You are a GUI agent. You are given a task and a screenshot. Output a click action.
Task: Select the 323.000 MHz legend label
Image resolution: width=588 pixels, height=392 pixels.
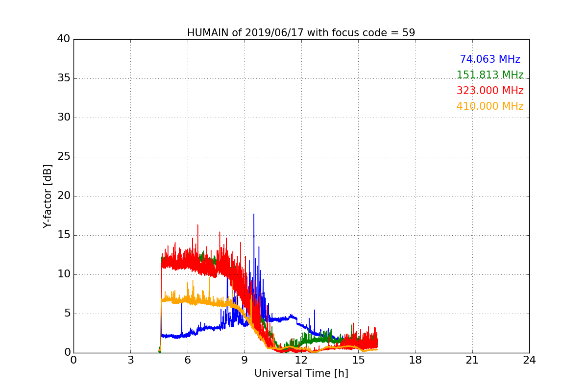click(x=490, y=91)
